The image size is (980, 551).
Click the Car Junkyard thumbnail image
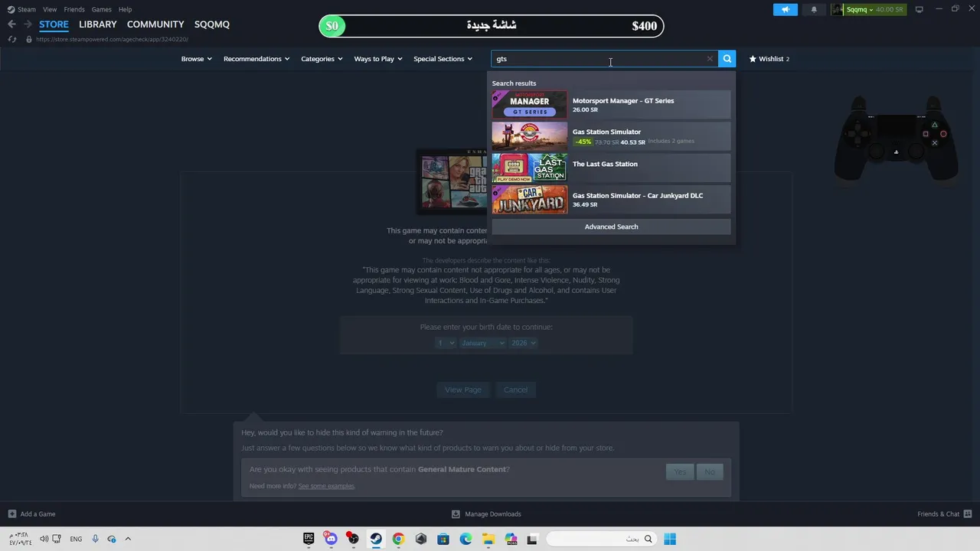(x=529, y=200)
